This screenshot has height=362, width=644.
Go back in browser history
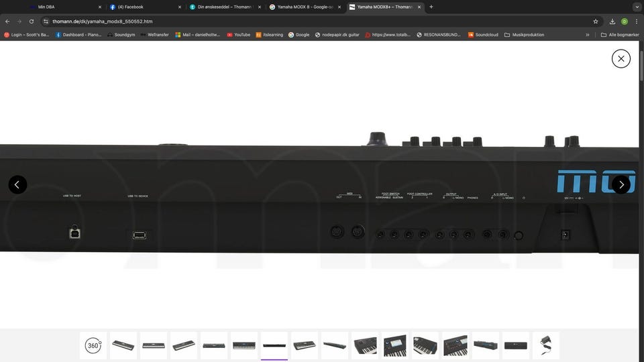[7, 21]
